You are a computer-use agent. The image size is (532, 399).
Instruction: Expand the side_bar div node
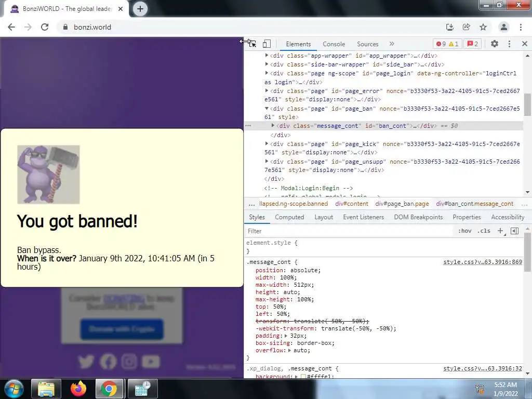pos(267,64)
